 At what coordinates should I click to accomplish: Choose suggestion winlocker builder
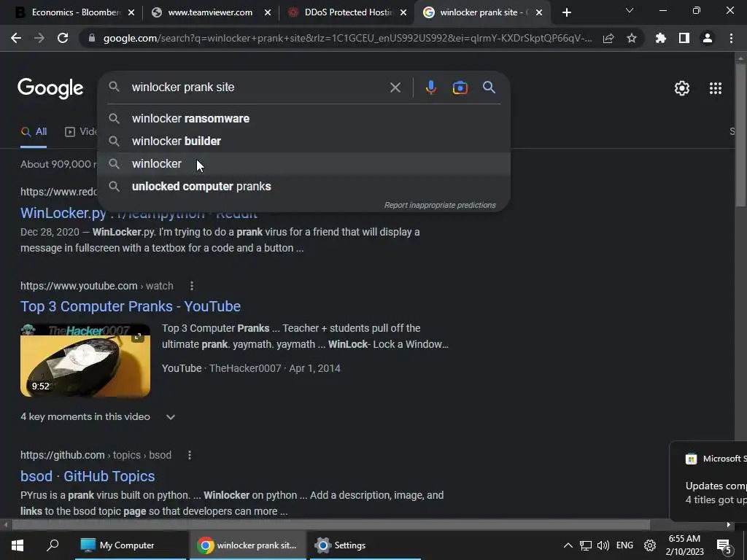coord(304,141)
